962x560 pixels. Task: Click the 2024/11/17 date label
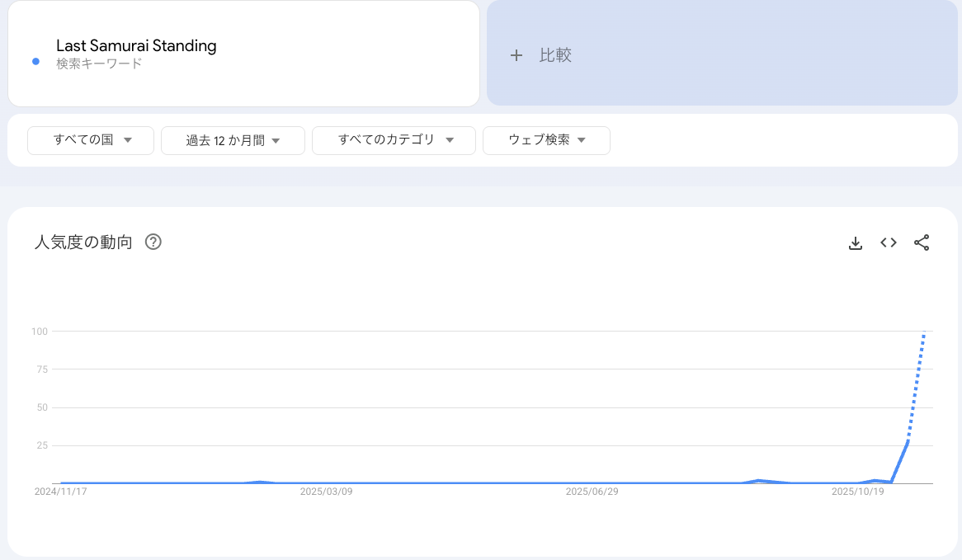[62, 491]
